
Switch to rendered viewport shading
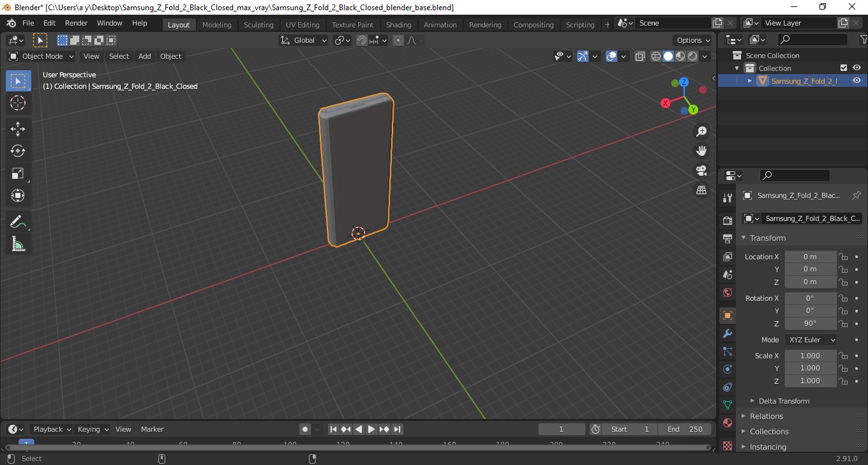692,56
